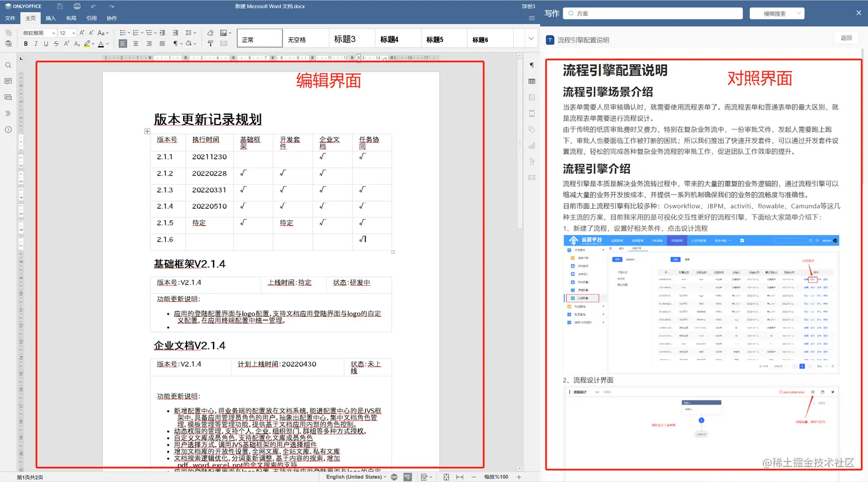868x482 pixels.
Task: Apply the 标题4 style
Action: pos(398,38)
